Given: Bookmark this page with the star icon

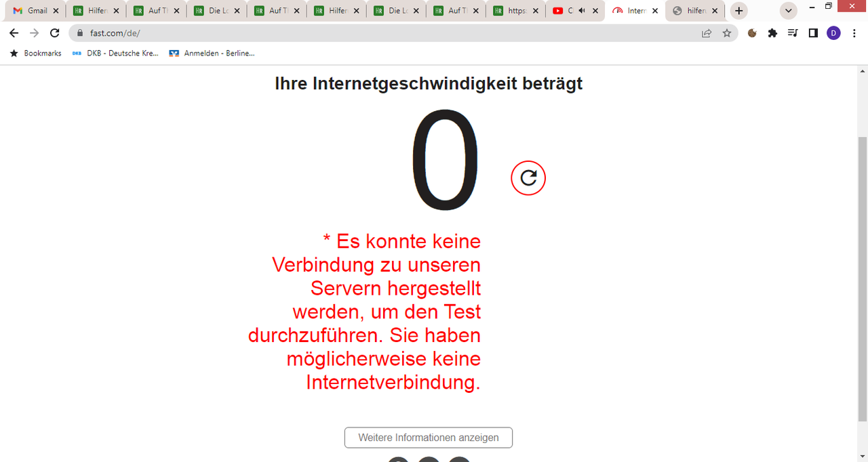Looking at the screenshot, I should 727,33.
